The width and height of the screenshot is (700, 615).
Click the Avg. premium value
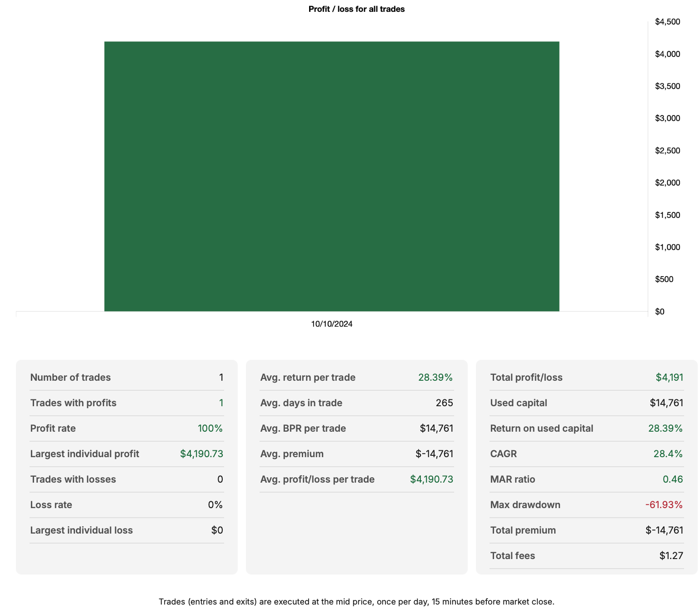[435, 454]
